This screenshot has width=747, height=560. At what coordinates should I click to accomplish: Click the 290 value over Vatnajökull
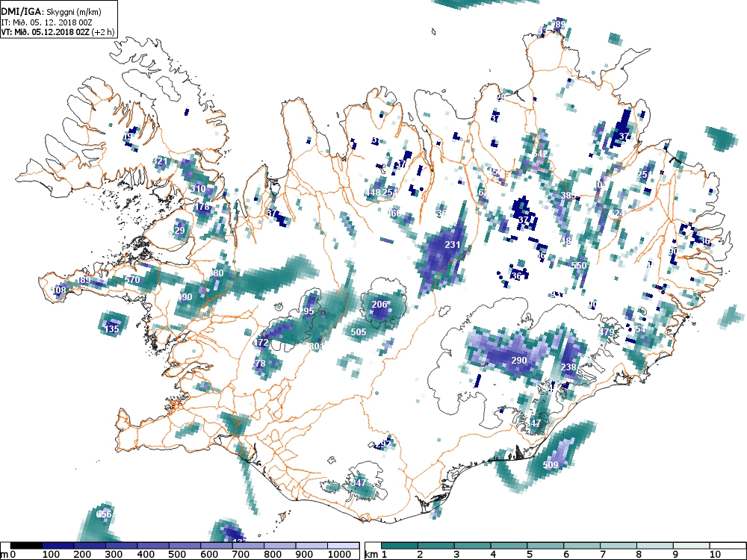point(519,360)
